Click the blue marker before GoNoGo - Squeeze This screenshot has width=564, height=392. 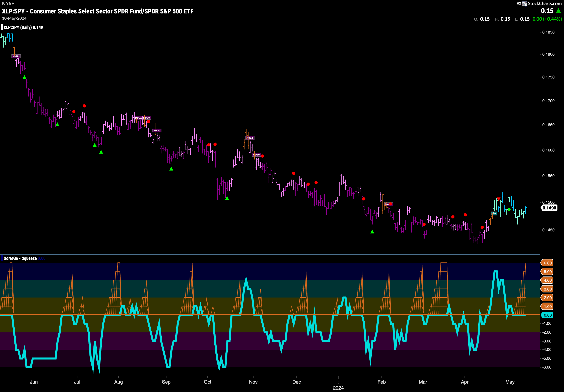2,258
